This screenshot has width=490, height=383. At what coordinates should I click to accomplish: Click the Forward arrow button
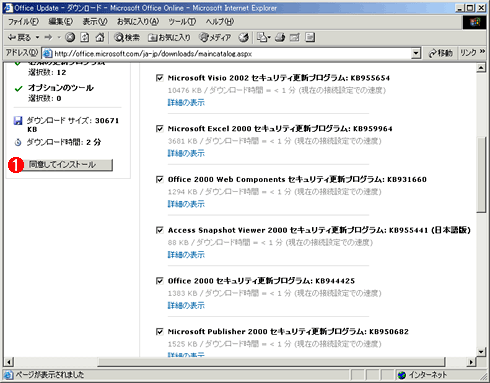coord(49,37)
